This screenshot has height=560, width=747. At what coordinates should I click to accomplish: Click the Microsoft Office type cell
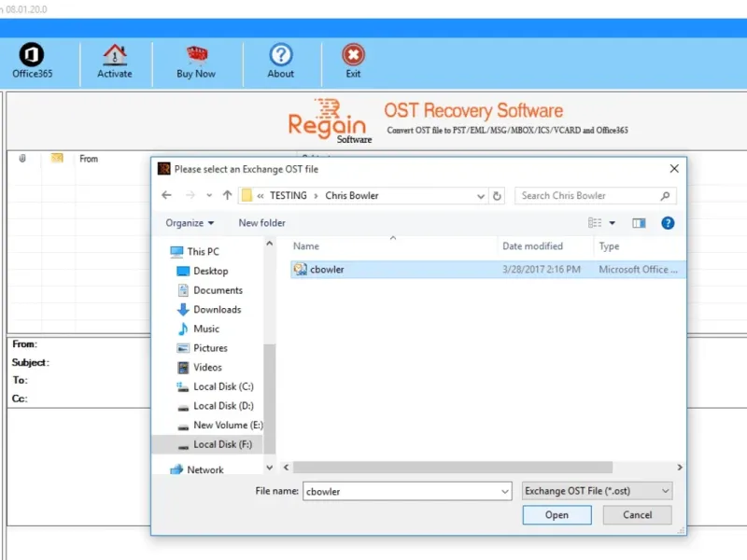pos(638,270)
